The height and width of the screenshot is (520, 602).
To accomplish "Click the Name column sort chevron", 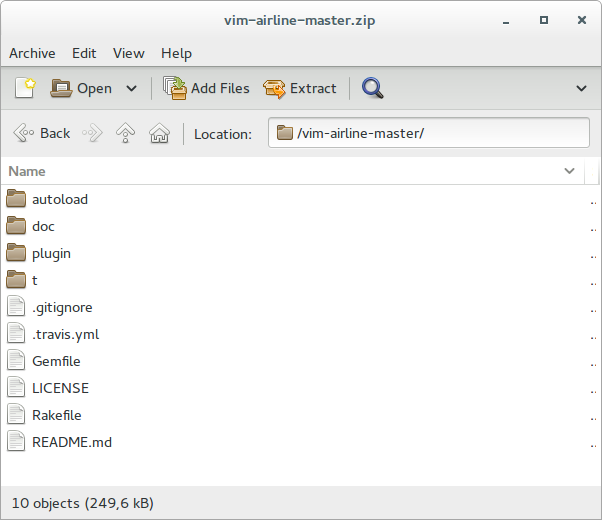I will 569,171.
